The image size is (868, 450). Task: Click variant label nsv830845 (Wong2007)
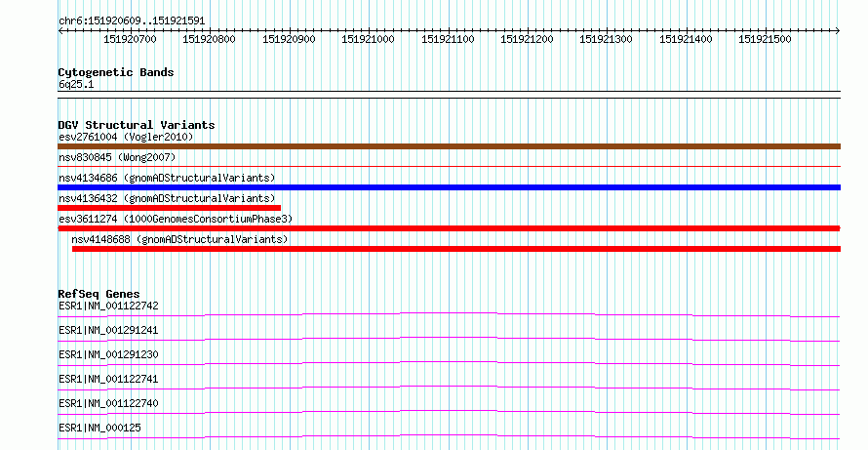tap(117, 158)
